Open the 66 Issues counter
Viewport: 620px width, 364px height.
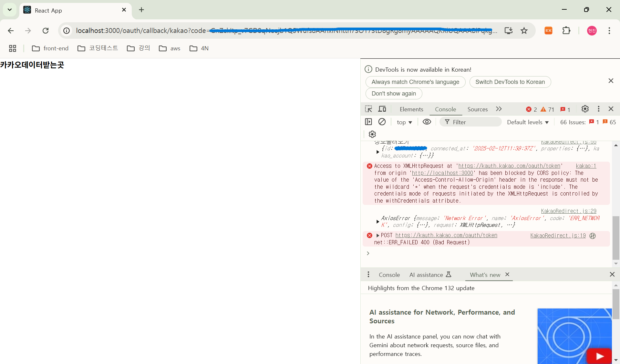(588, 122)
